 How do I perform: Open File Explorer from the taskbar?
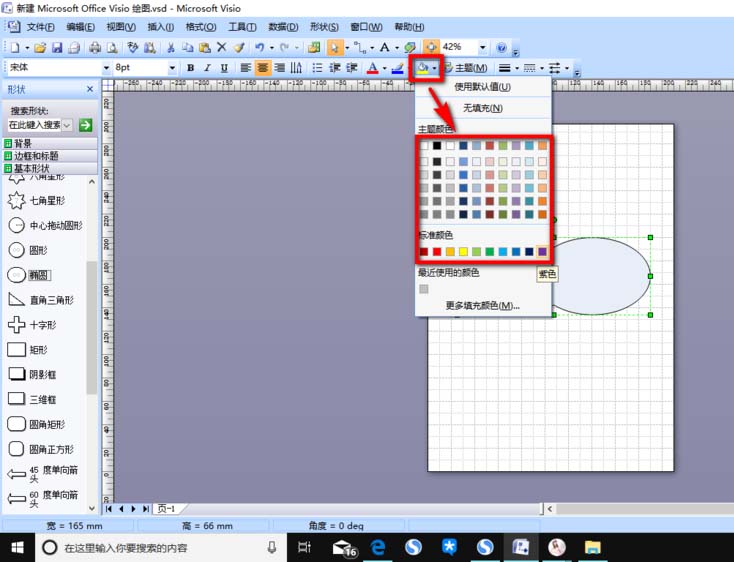pyautogui.click(x=592, y=547)
